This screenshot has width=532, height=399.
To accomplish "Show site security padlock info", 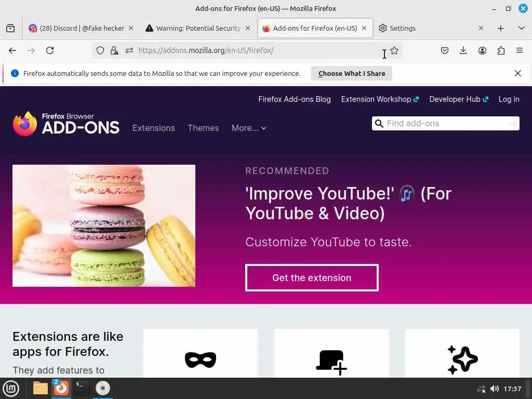I will pos(114,50).
